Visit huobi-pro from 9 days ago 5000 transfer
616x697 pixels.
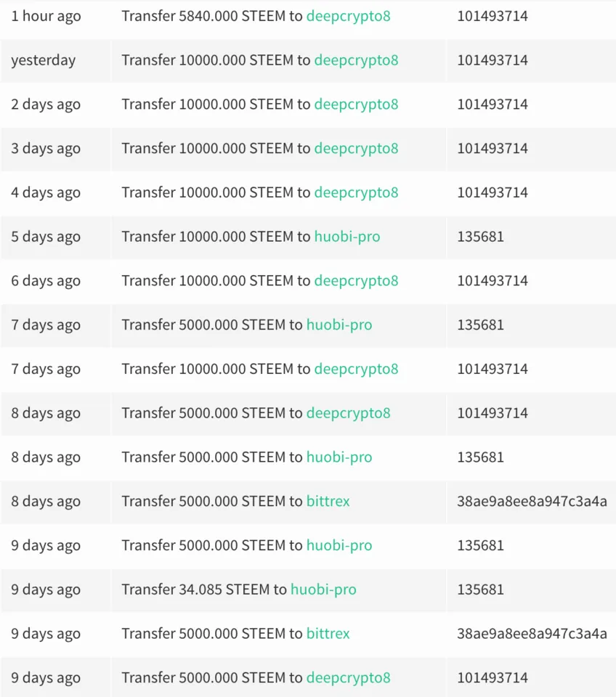pyautogui.click(x=339, y=546)
